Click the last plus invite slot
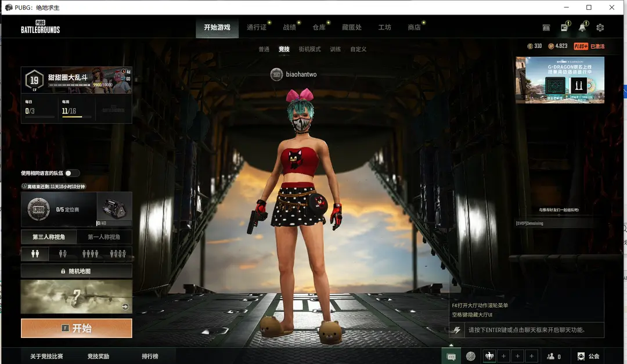The height and width of the screenshot is (364, 627). click(531, 356)
